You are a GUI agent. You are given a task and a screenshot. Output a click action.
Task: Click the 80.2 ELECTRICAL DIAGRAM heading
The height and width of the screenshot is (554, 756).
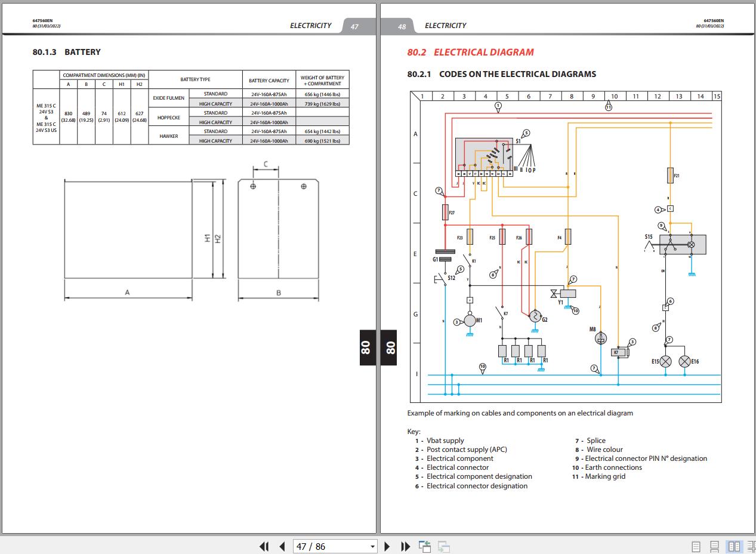[x=470, y=52]
